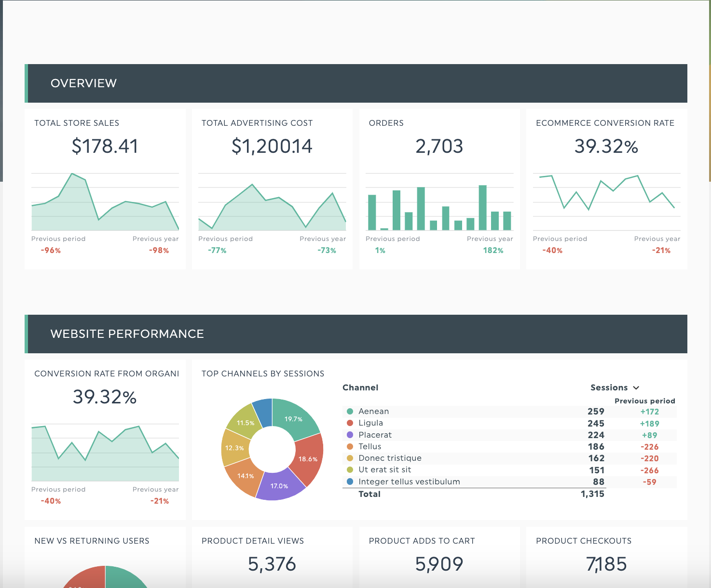Click the 7,185 product checkouts value
711x588 pixels.
point(607,564)
